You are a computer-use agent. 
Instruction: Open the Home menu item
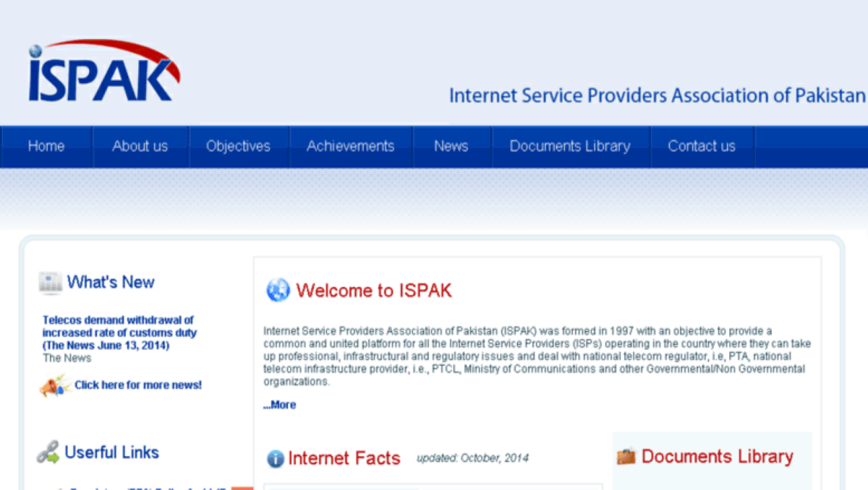(46, 146)
